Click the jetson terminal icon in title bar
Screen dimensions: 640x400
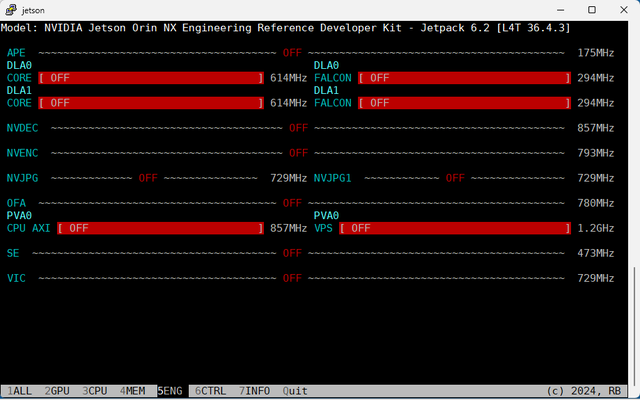tap(11, 9)
